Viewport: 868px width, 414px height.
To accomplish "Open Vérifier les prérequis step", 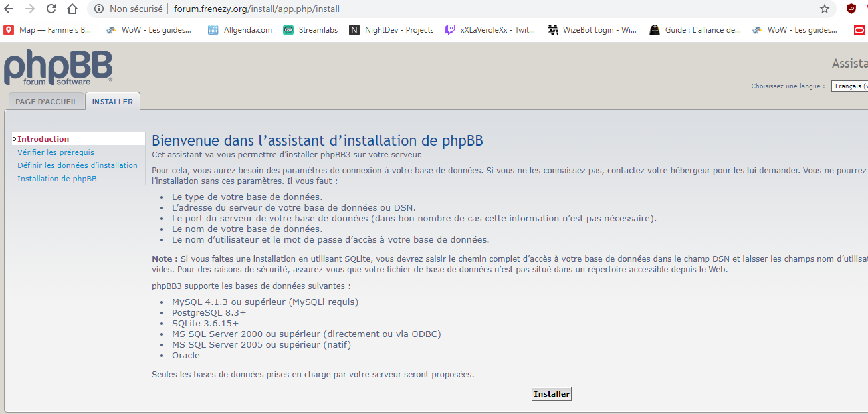I will (56, 152).
